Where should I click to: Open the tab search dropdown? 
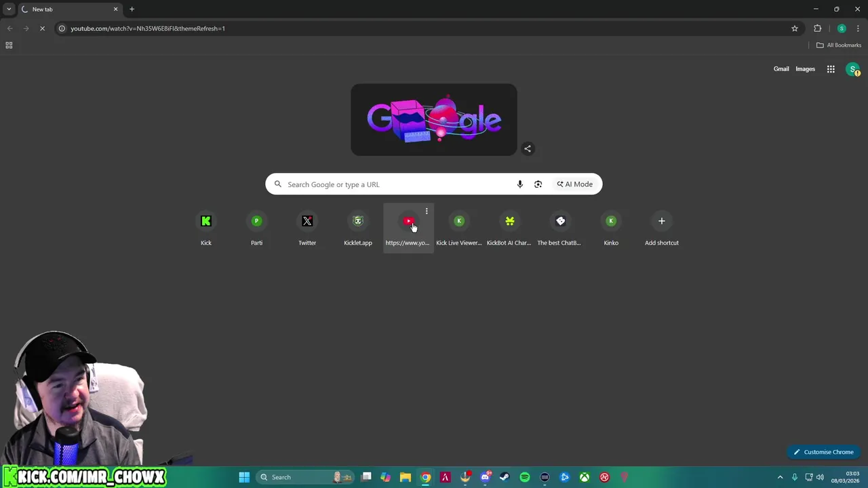tap(9, 9)
